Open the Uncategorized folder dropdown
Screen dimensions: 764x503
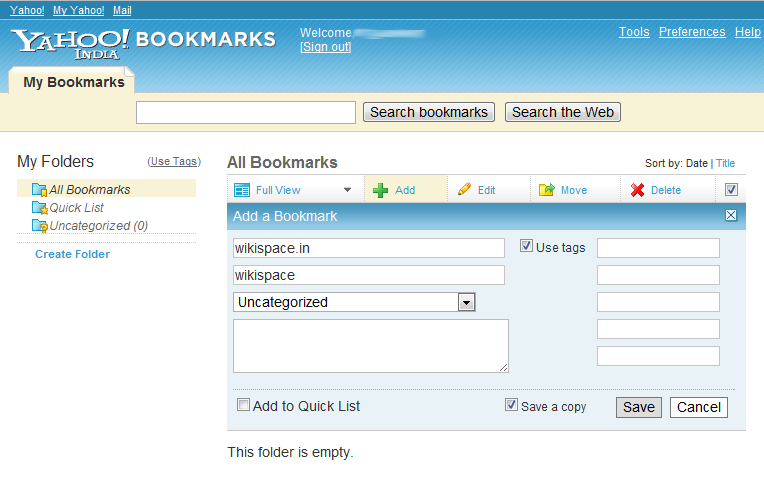point(466,303)
